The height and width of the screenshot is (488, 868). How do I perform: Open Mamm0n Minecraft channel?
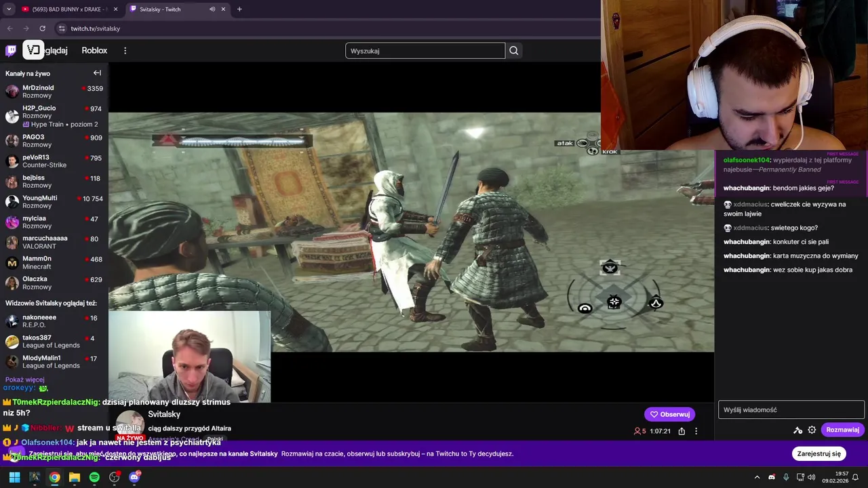pyautogui.click(x=54, y=262)
